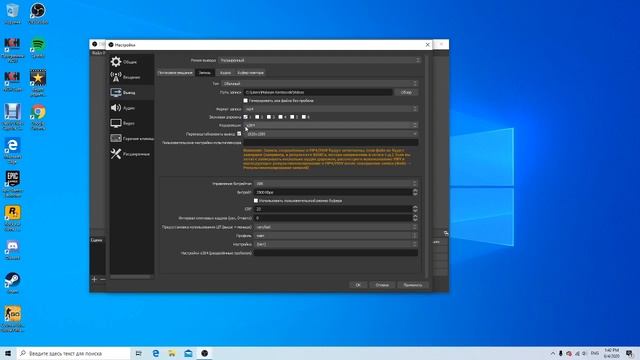Click the recording path input field

click(318, 92)
